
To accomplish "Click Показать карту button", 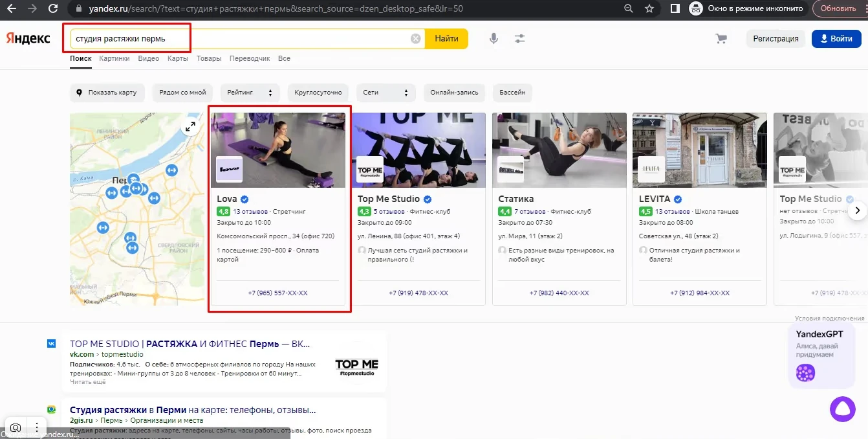I will tap(107, 93).
